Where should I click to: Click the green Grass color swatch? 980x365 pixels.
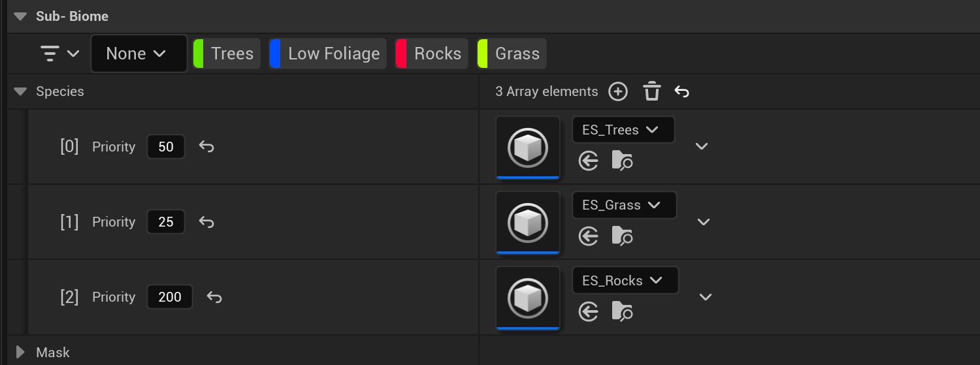point(483,54)
